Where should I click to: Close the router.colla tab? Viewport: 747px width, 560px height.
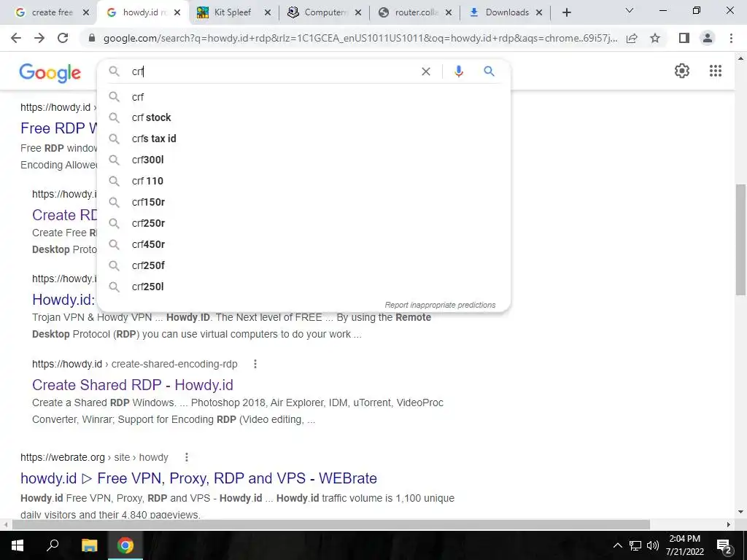449,13
